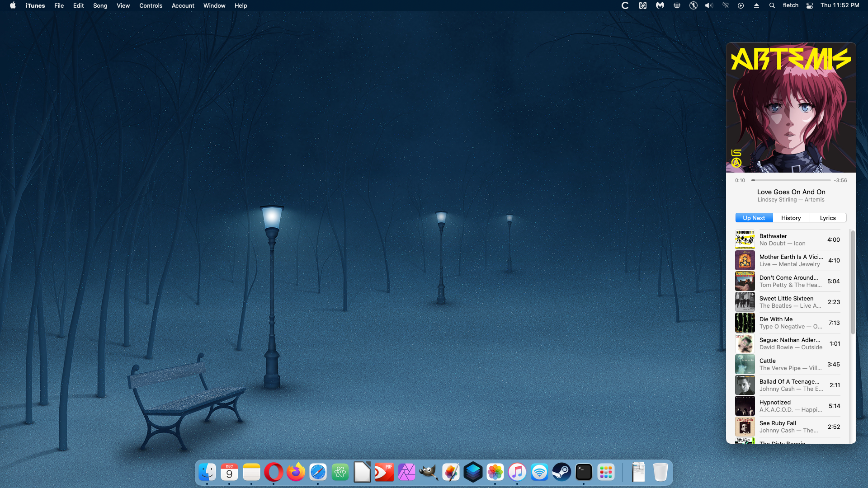Open the Control Center toggles icon
This screenshot has width=868, height=488.
pyautogui.click(x=810, y=5)
